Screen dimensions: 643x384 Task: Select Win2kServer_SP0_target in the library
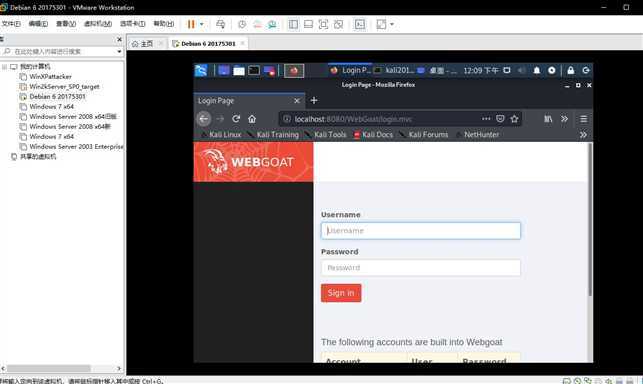pyautogui.click(x=64, y=87)
